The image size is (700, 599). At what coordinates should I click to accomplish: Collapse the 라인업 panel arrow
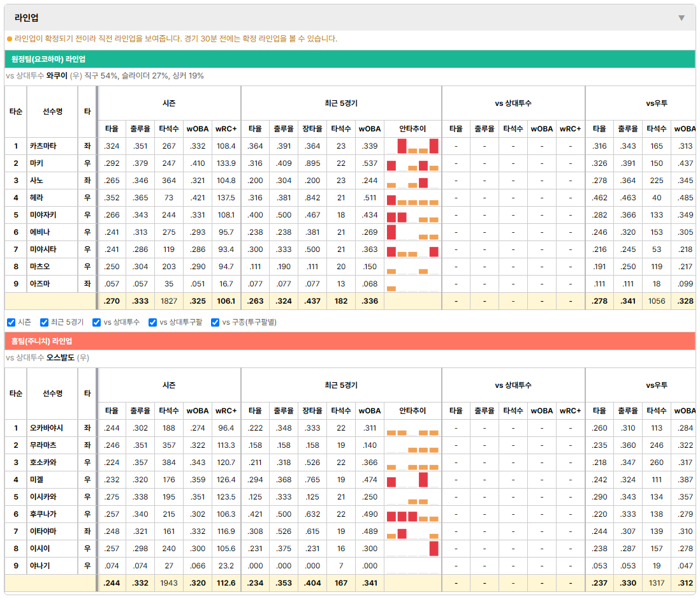pyautogui.click(x=682, y=18)
